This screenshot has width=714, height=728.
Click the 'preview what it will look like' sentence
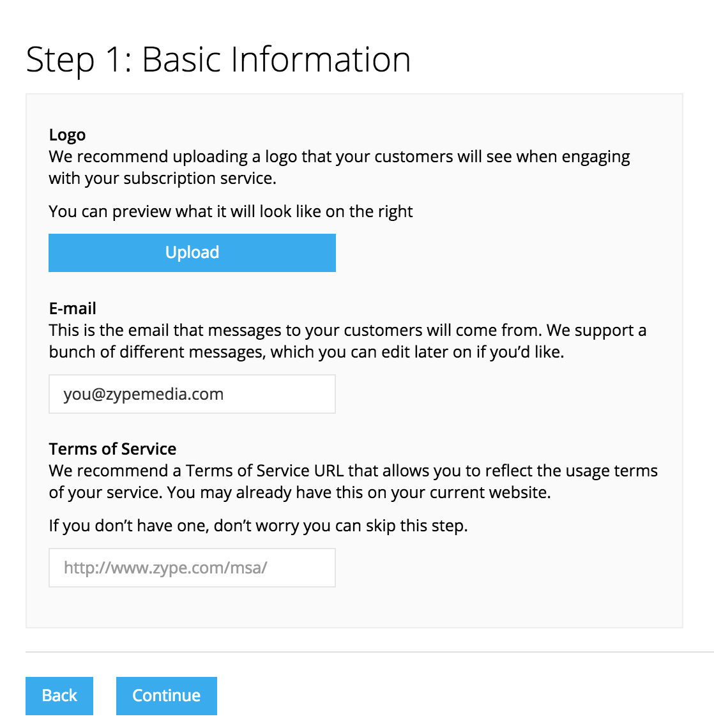pyautogui.click(x=231, y=212)
